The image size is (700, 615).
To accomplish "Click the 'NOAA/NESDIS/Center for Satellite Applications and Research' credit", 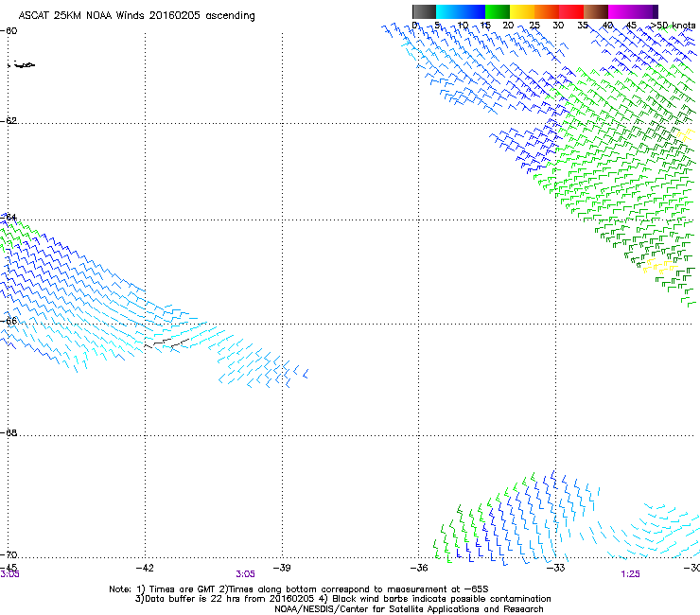I will [x=409, y=609].
